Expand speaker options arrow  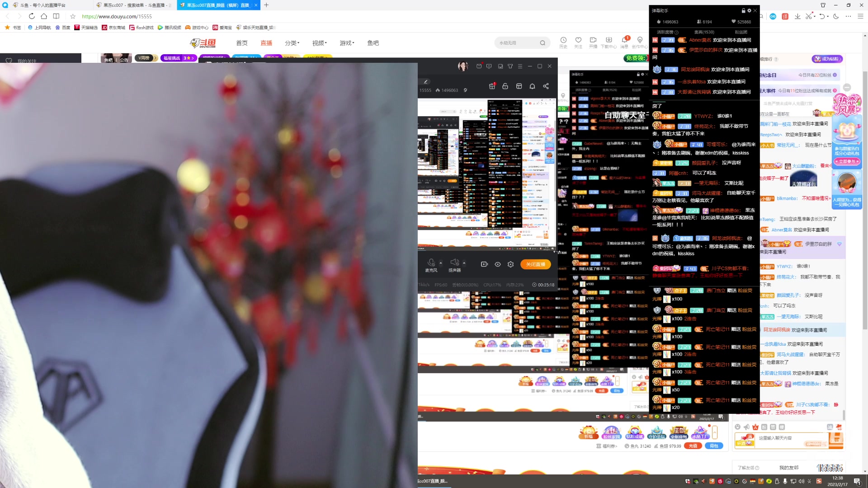[464, 263]
